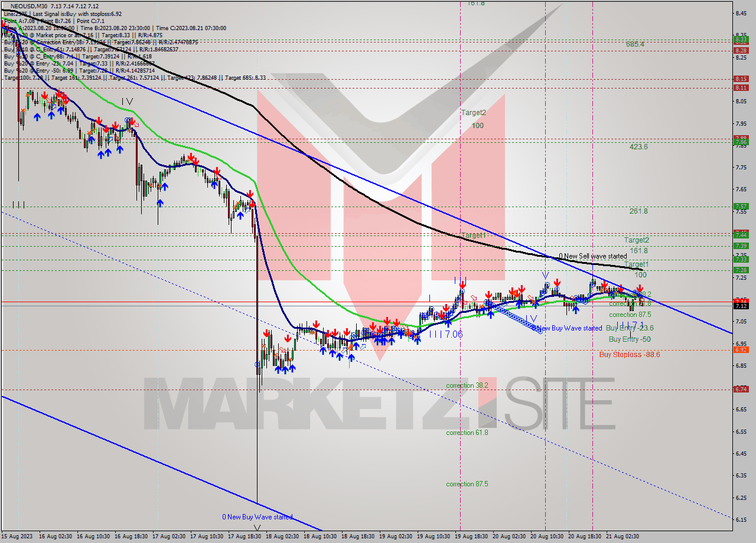The width and height of the screenshot is (756, 543).
Task: Click the '20 Aug 02:30' time label
Action: point(510,537)
